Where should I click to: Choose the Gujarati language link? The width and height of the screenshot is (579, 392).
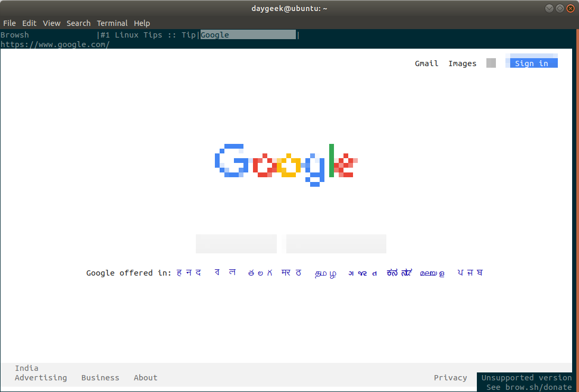[363, 273]
